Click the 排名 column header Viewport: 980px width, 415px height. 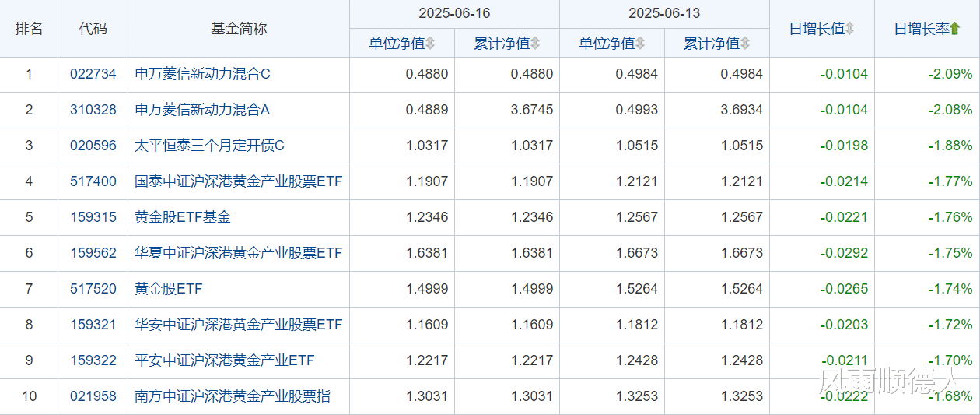click(29, 29)
